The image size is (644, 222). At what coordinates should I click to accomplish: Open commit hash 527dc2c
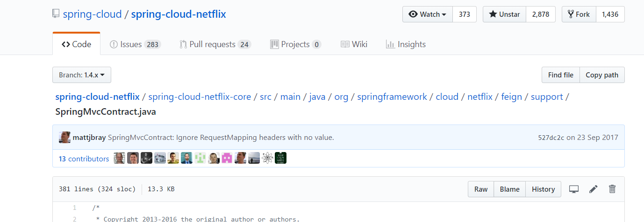551,138
